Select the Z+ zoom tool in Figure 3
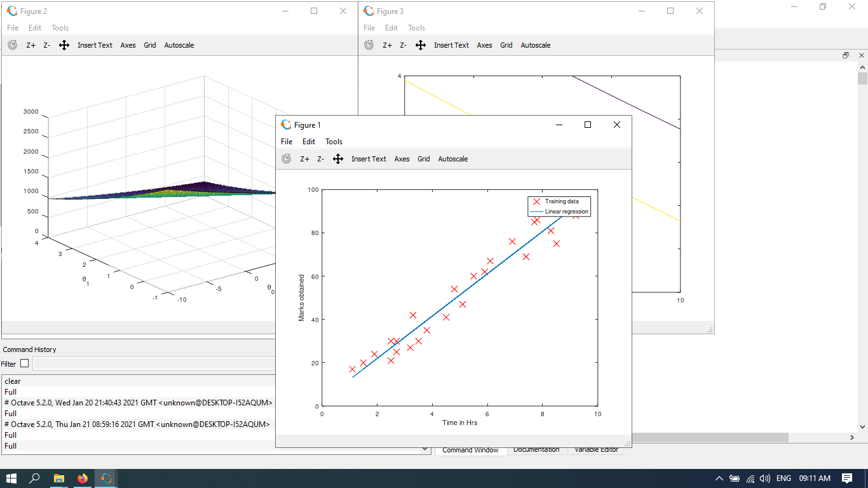868x488 pixels. point(388,45)
